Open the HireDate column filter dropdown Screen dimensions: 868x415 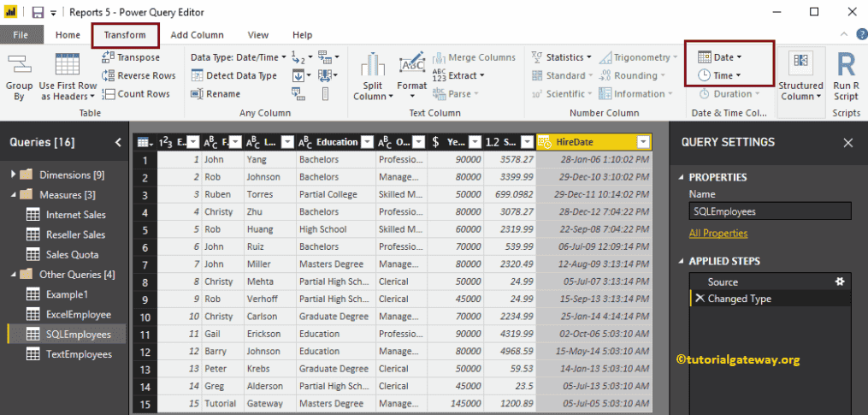click(643, 142)
